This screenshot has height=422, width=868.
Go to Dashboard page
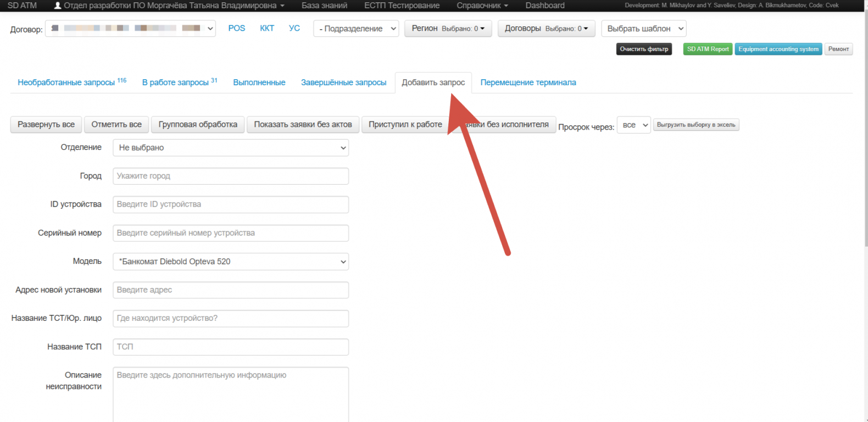544,5
